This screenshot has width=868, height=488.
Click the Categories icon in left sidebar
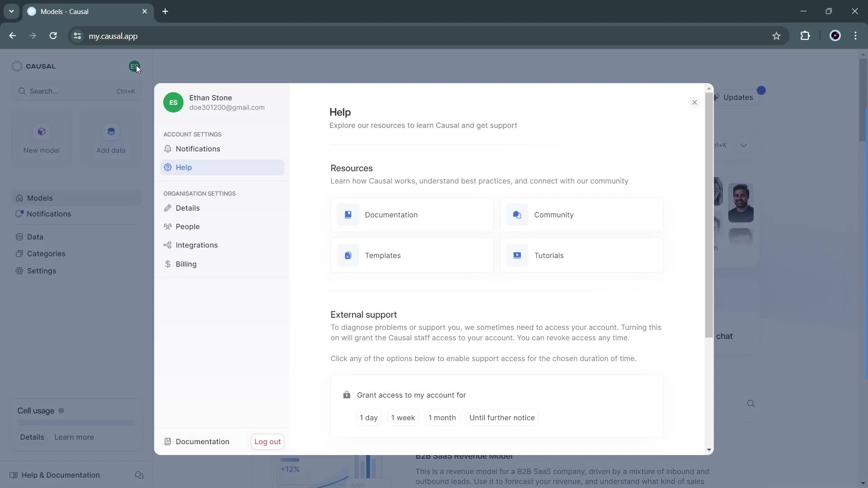tap(19, 253)
